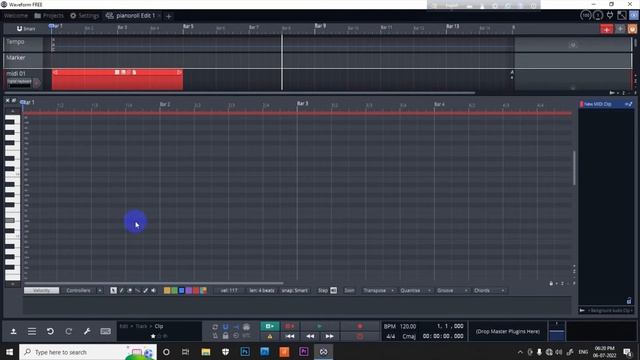Viewport: 640px width, 360px height.
Task: Open the snap: Smart setting
Action: click(294, 291)
